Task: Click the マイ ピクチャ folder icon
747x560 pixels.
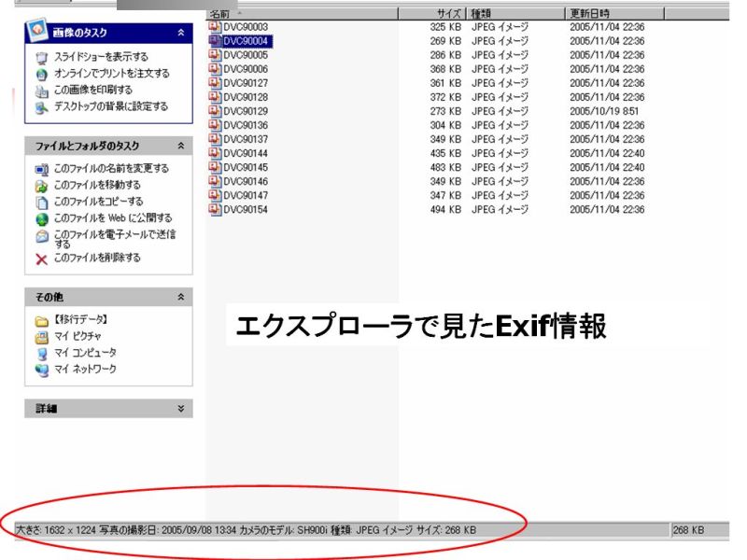Action: [42, 338]
